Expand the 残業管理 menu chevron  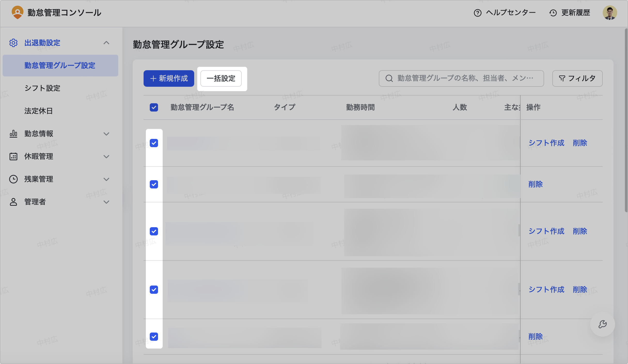click(x=106, y=179)
